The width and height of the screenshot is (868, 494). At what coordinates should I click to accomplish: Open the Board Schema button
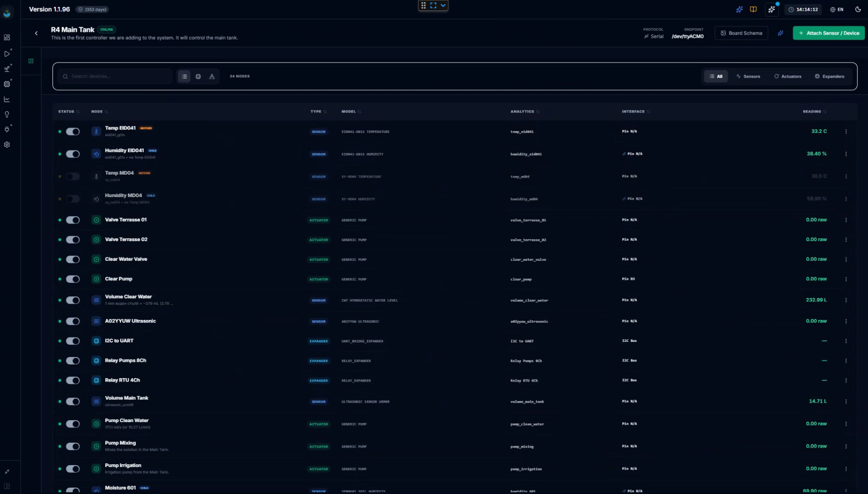tap(741, 33)
